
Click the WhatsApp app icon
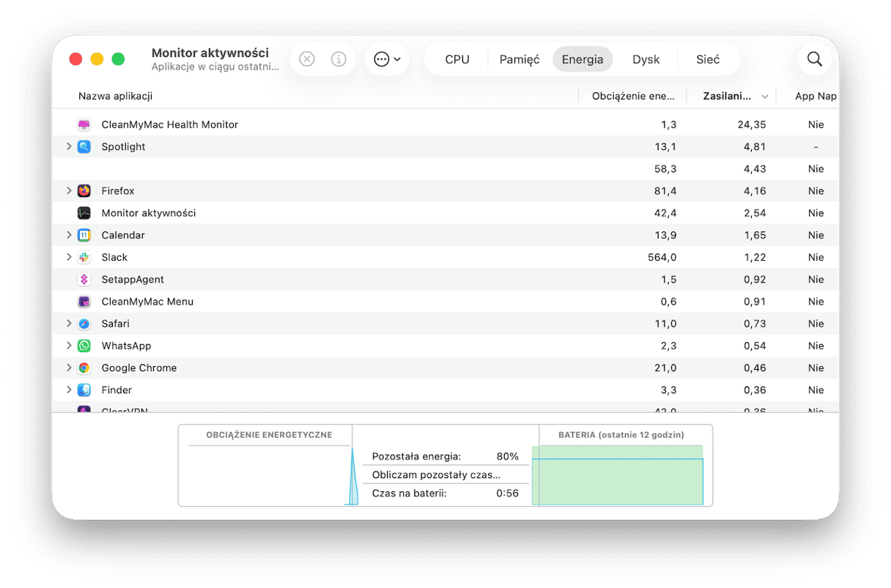click(84, 346)
